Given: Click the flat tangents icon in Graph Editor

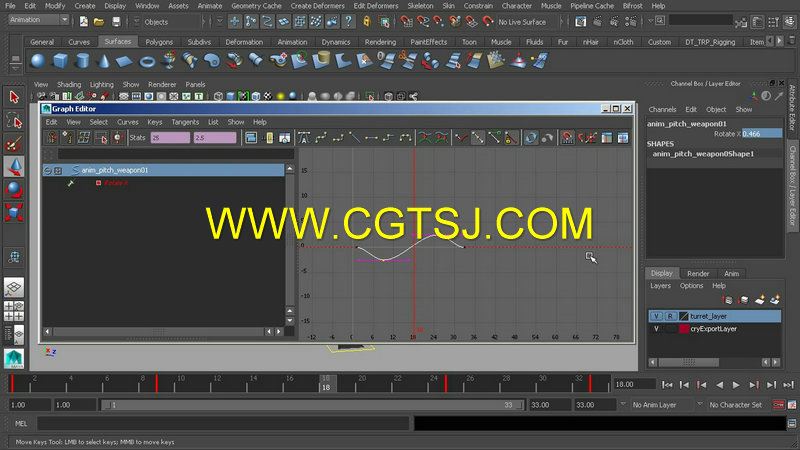Looking at the screenshot, I should pyautogui.click(x=371, y=138).
